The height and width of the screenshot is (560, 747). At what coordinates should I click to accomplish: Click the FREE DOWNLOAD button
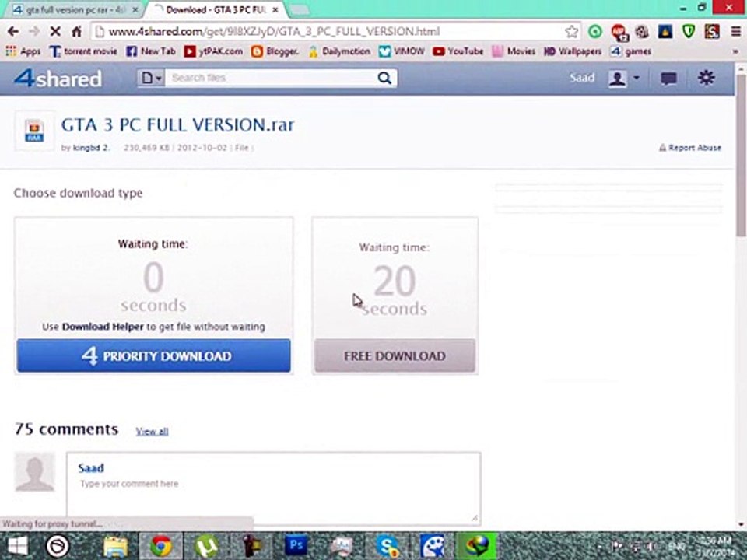(x=395, y=355)
